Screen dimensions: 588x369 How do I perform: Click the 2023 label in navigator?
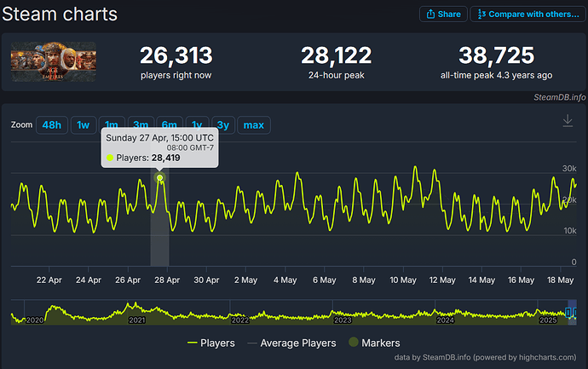coord(343,320)
